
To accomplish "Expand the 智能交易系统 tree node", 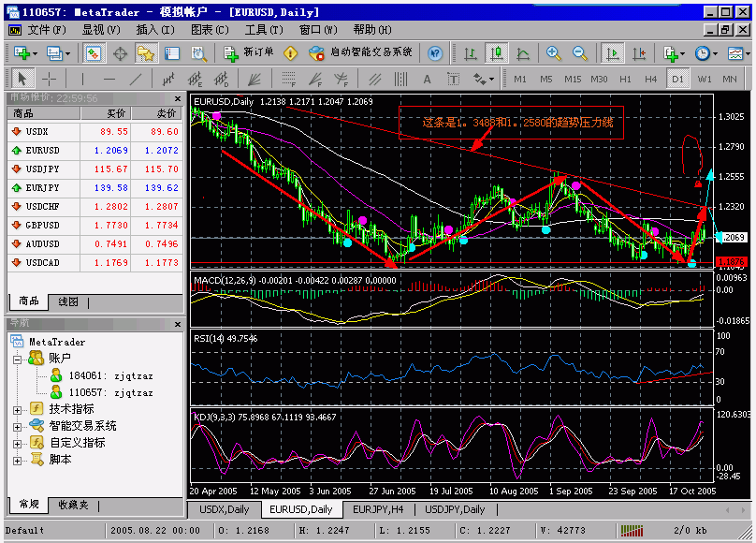I will [18, 427].
